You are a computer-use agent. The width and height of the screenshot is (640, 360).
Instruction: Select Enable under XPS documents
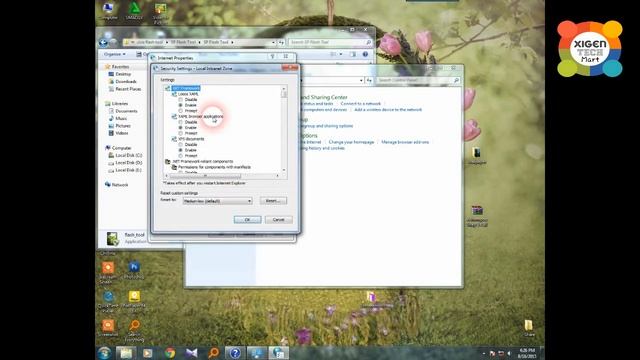(180, 150)
